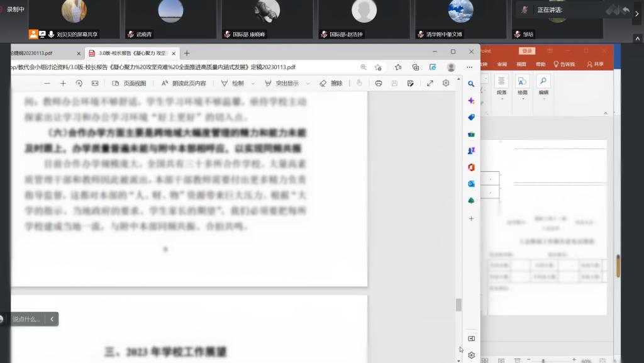Click the PowerPoint 共享 share button
This screenshot has width=644, height=363.
click(595, 64)
